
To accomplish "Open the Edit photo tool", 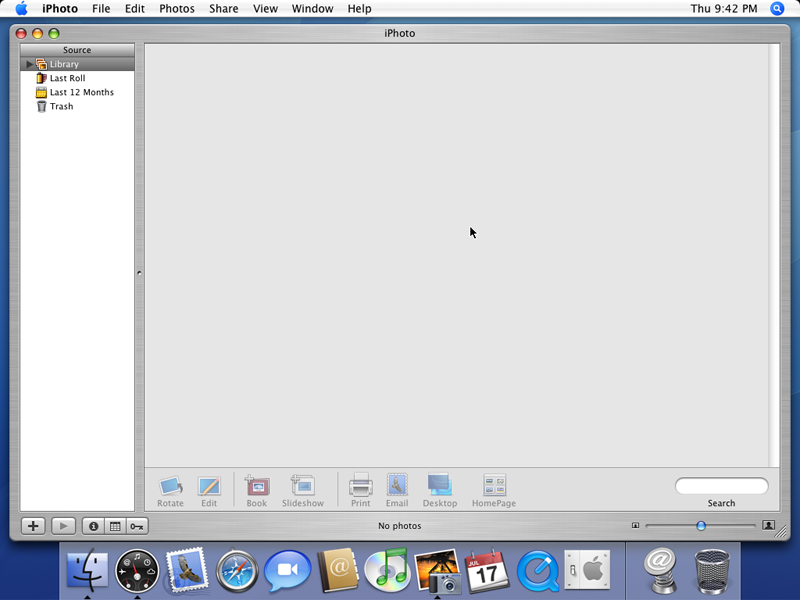I will (x=209, y=487).
